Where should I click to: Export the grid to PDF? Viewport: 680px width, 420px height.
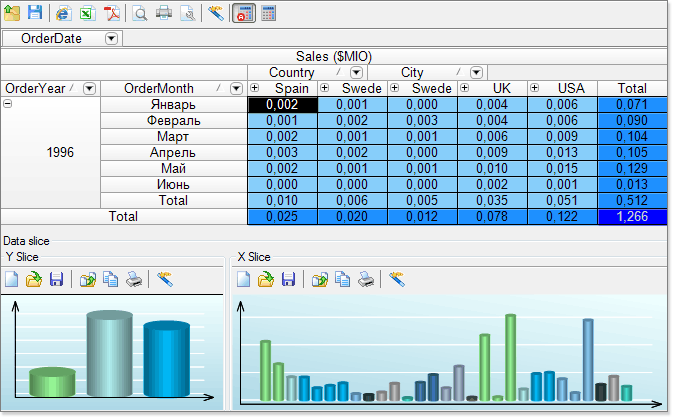[112, 13]
